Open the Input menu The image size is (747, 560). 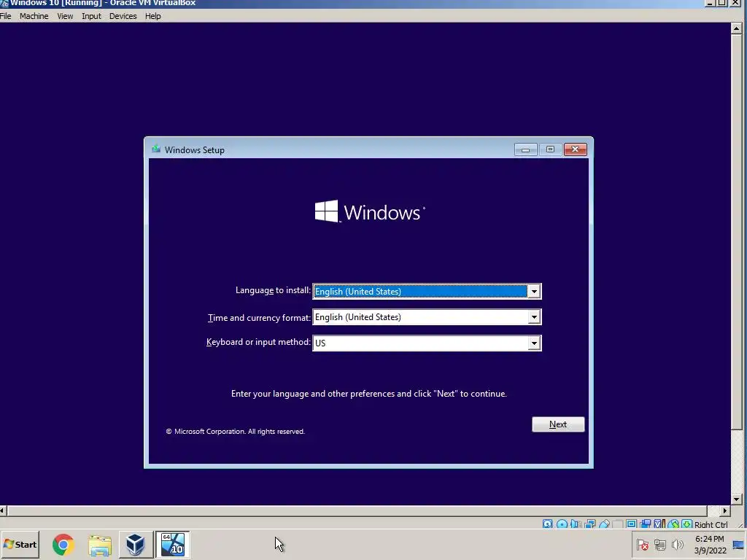pyautogui.click(x=91, y=16)
